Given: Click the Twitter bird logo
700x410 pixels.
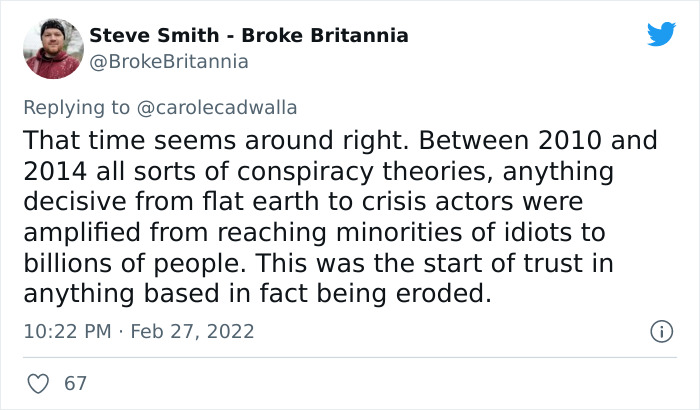Looking at the screenshot, I should [x=661, y=35].
